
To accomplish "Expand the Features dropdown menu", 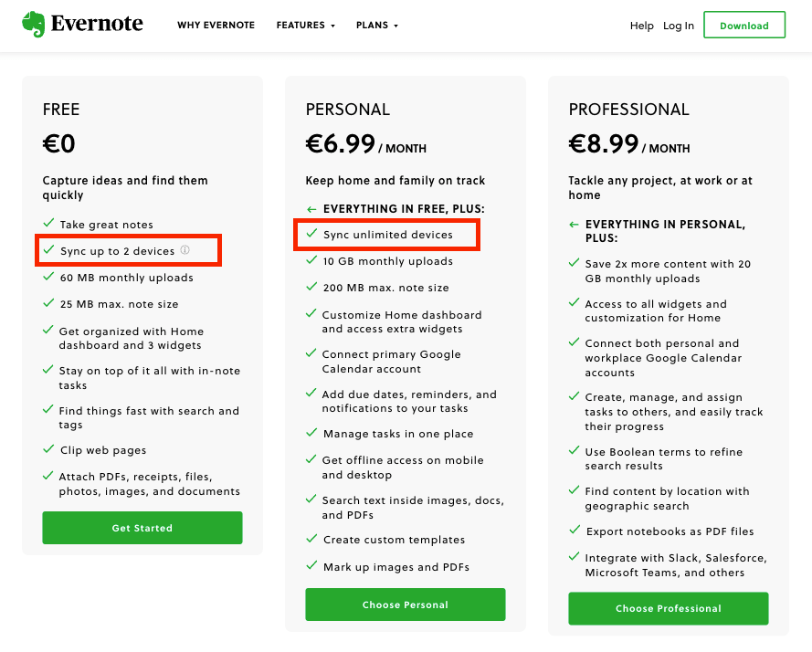I will coord(306,26).
